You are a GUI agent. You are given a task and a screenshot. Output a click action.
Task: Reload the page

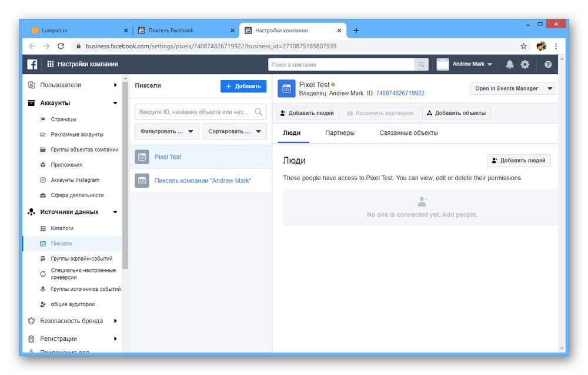click(x=61, y=46)
